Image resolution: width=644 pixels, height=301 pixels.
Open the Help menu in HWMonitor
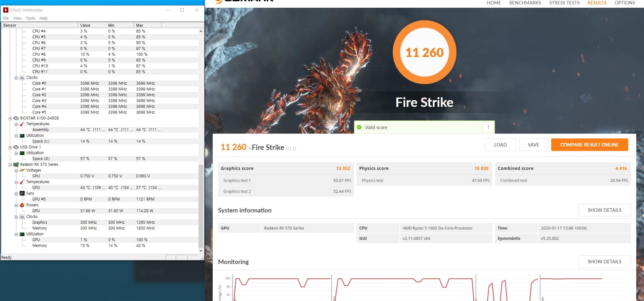(x=43, y=18)
